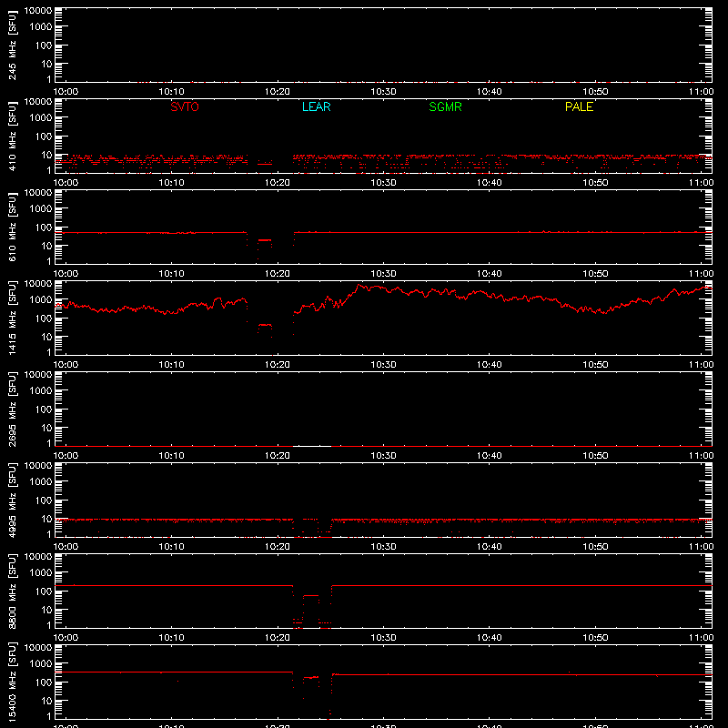This screenshot has height=728, width=728.
Task: Select the 8800 MHz [SFU] axis title
Action: 12,591
